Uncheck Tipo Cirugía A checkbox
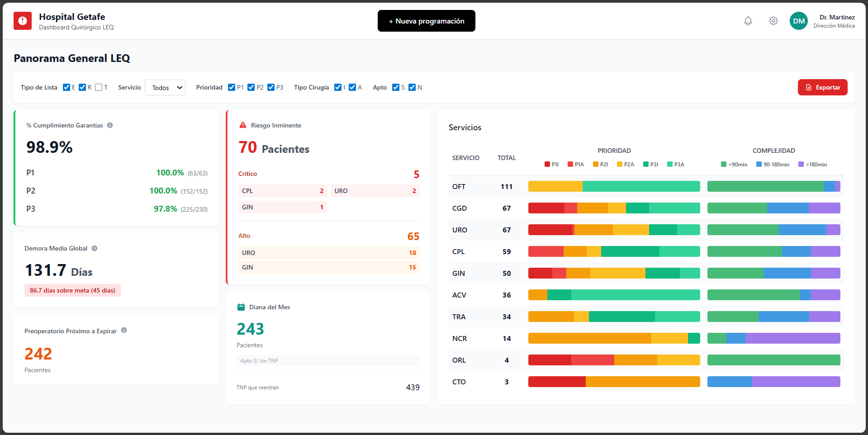 (352, 87)
